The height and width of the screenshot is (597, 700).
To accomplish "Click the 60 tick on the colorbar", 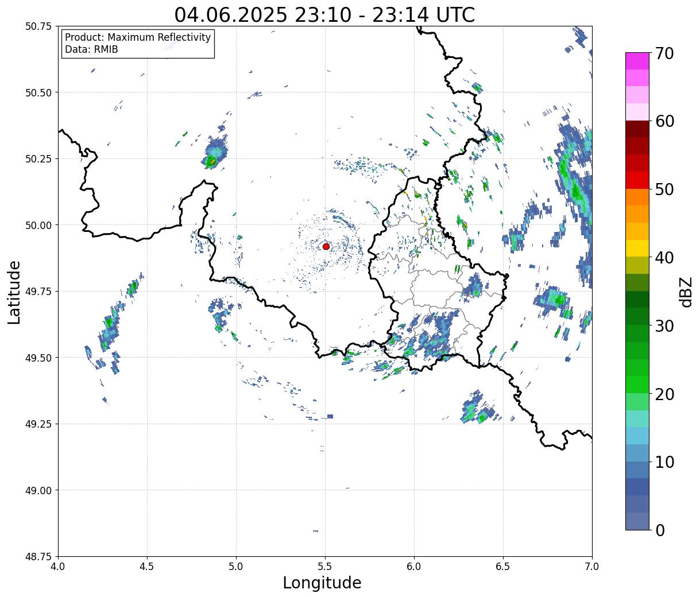I will (x=664, y=121).
